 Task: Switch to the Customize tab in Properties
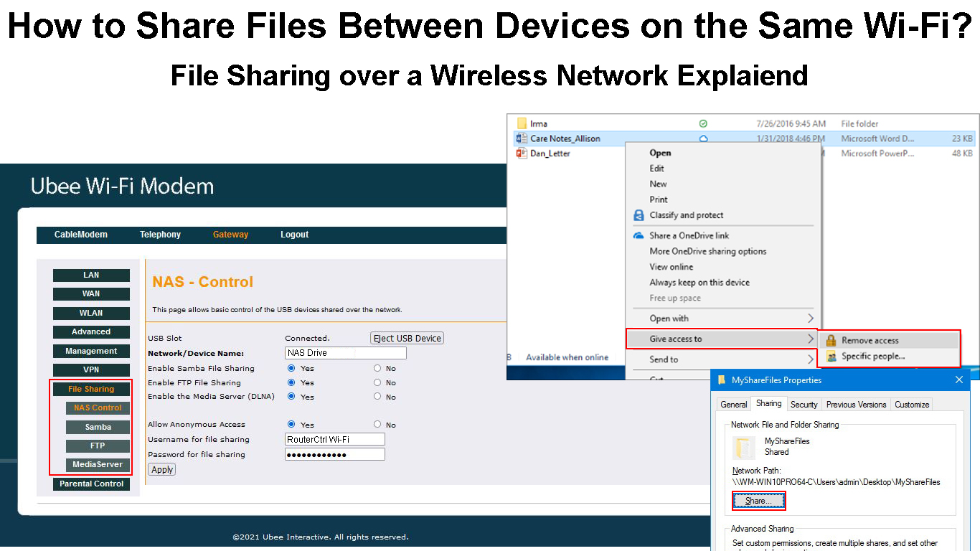point(912,405)
